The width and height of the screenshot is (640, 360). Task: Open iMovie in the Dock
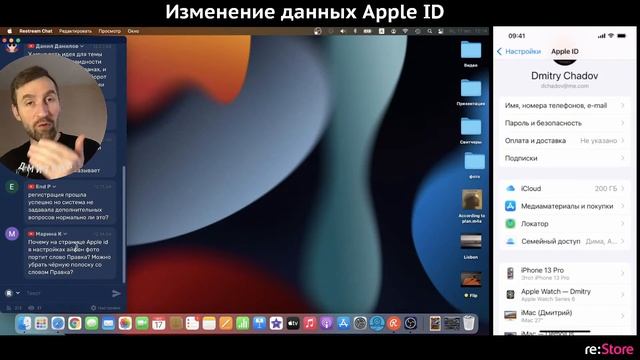(x=276, y=324)
